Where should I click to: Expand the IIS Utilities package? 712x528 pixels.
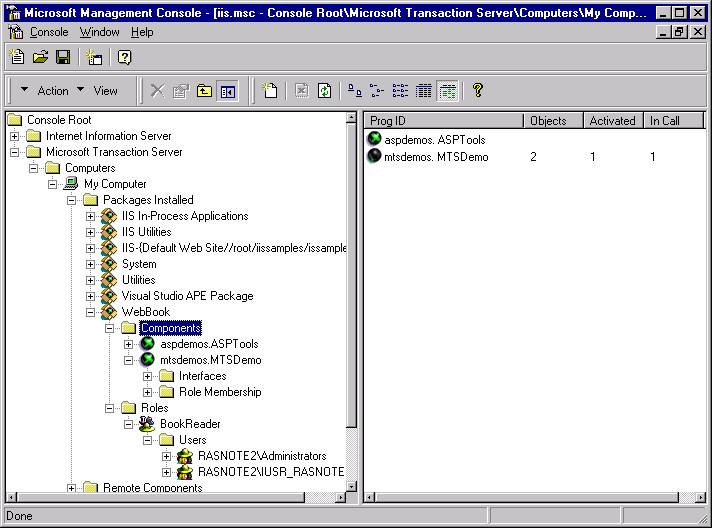[x=90, y=232]
